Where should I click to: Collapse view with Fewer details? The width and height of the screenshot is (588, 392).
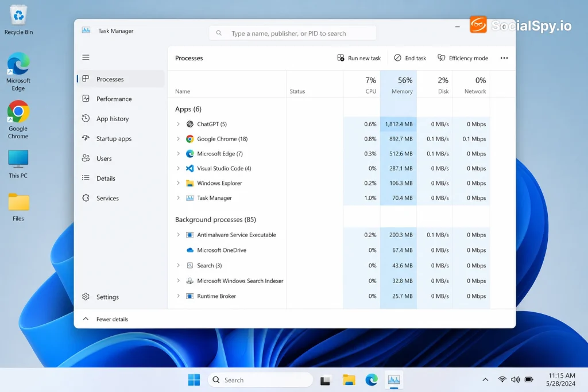pos(106,319)
